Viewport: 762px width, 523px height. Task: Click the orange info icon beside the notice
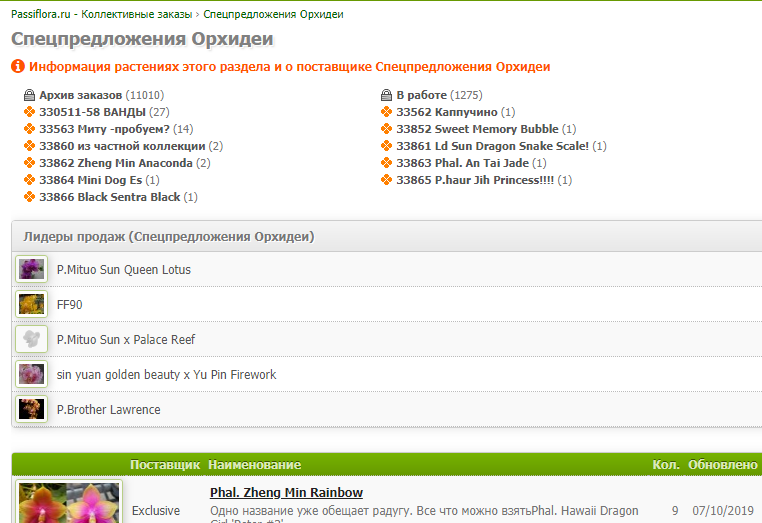(18, 67)
